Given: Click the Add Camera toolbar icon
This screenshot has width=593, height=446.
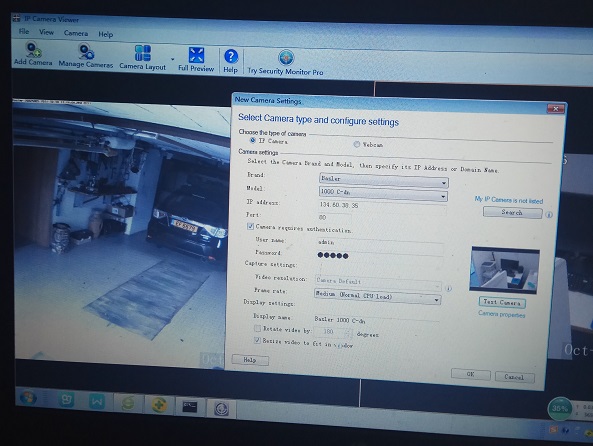Looking at the screenshot, I should click(33, 53).
